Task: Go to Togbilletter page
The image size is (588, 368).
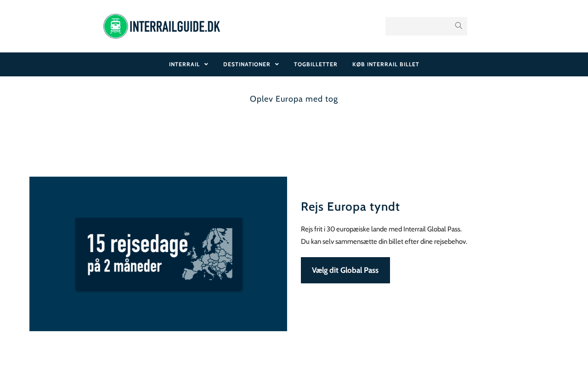Action: point(316,64)
